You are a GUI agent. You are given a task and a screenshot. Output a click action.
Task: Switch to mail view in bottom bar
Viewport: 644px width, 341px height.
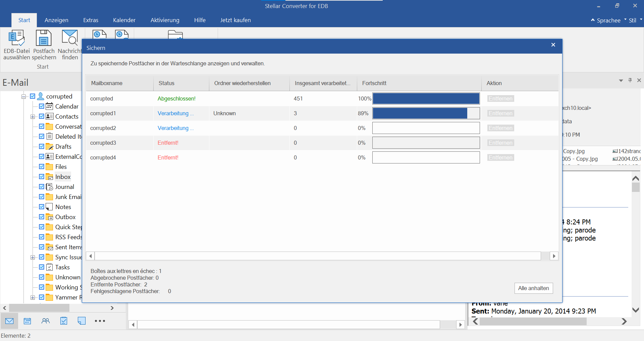pyautogui.click(x=9, y=321)
